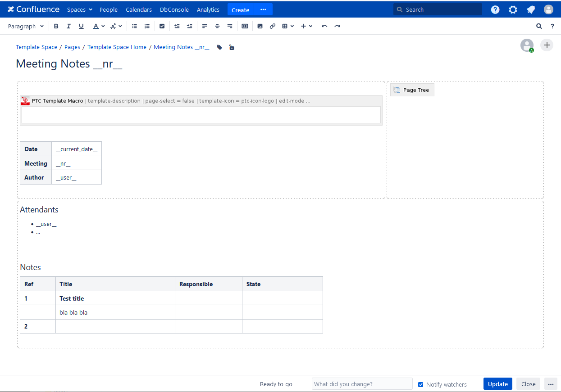
Task: Open the Paragraph style dropdown
Action: pyautogui.click(x=26, y=26)
